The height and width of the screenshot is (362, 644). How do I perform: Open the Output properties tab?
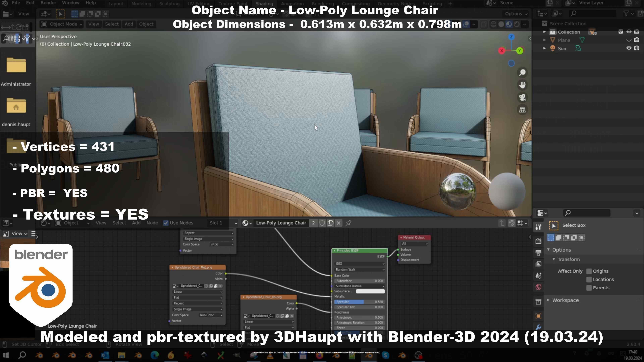coord(539,253)
